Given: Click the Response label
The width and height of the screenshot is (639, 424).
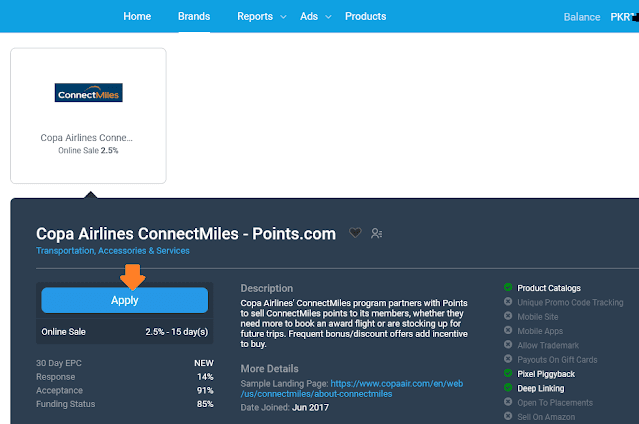Looking at the screenshot, I should (x=55, y=377).
